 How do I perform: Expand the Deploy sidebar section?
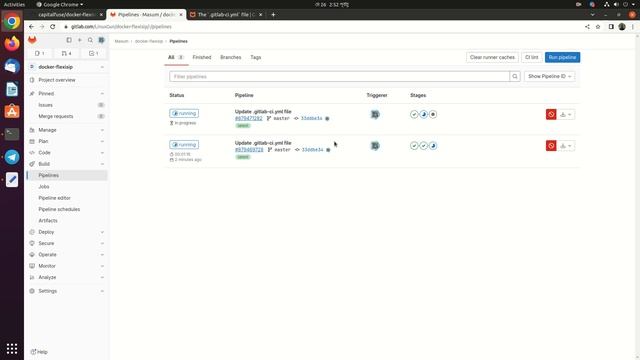coord(67,232)
